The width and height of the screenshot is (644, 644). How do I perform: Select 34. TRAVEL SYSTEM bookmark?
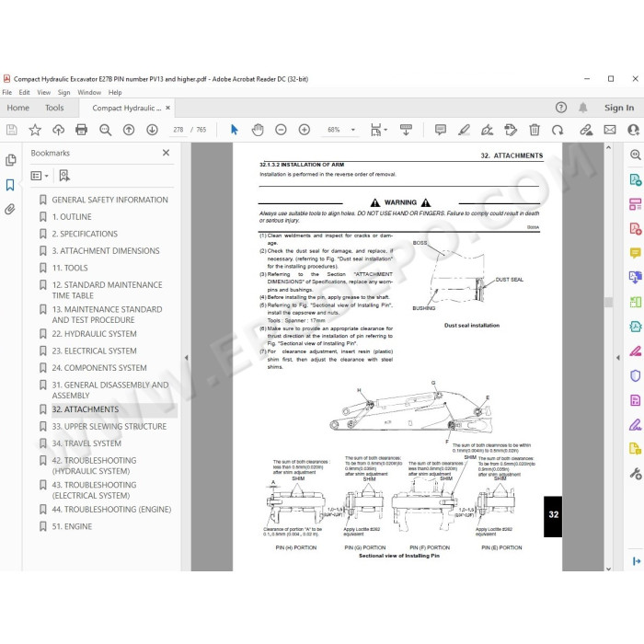click(x=86, y=443)
